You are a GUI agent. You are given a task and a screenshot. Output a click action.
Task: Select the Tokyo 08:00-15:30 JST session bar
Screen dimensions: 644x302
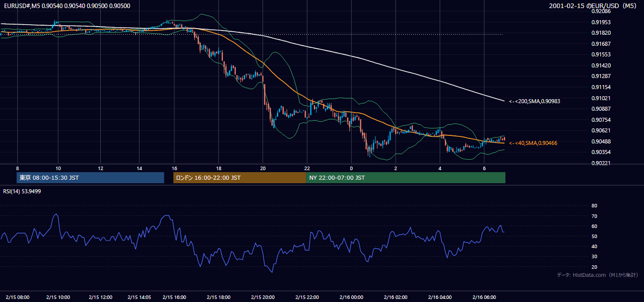(x=91, y=178)
